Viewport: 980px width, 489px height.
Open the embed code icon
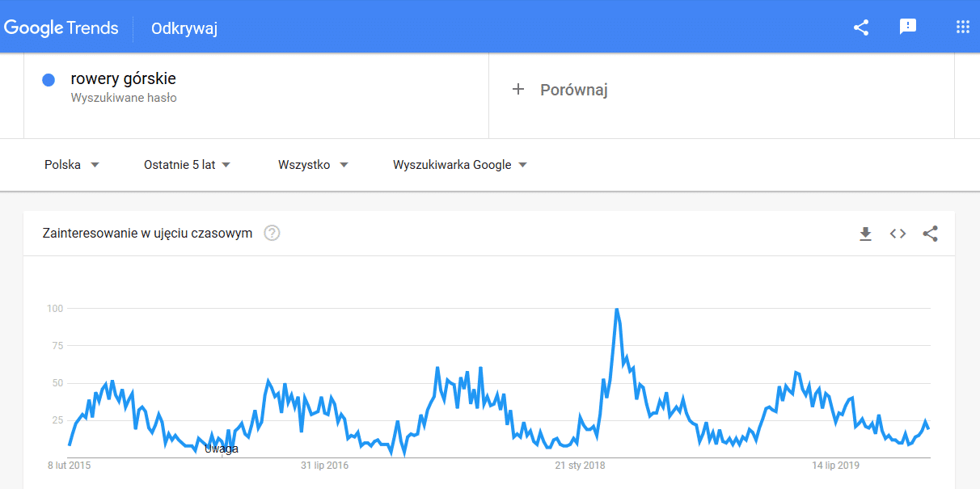click(x=898, y=234)
